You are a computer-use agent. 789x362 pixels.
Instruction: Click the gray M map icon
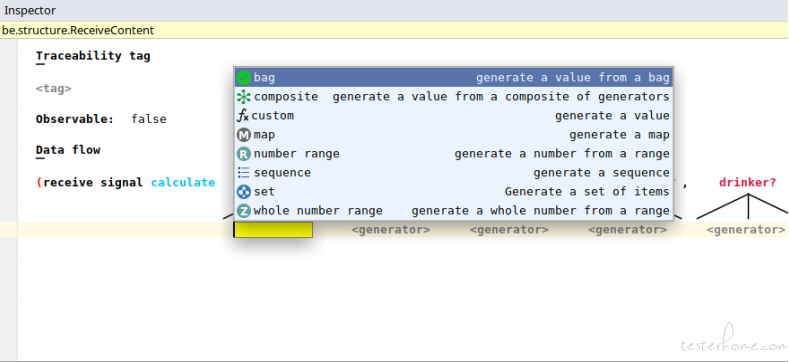[244, 135]
